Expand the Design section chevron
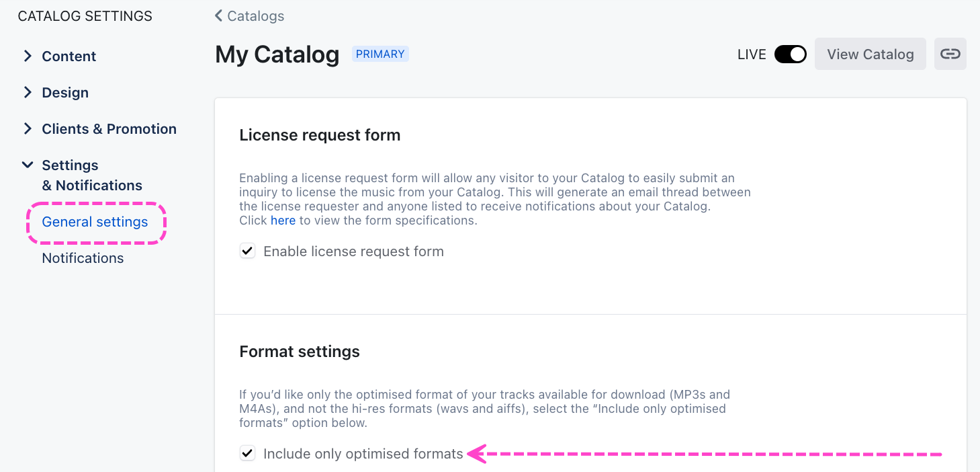This screenshot has height=472, width=980. click(x=28, y=93)
